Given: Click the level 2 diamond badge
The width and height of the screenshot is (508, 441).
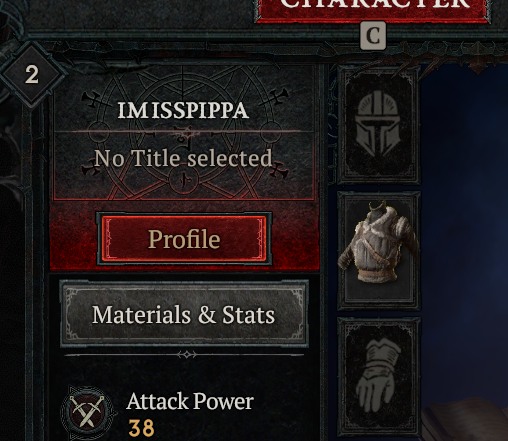Looking at the screenshot, I should pyautogui.click(x=32, y=75).
